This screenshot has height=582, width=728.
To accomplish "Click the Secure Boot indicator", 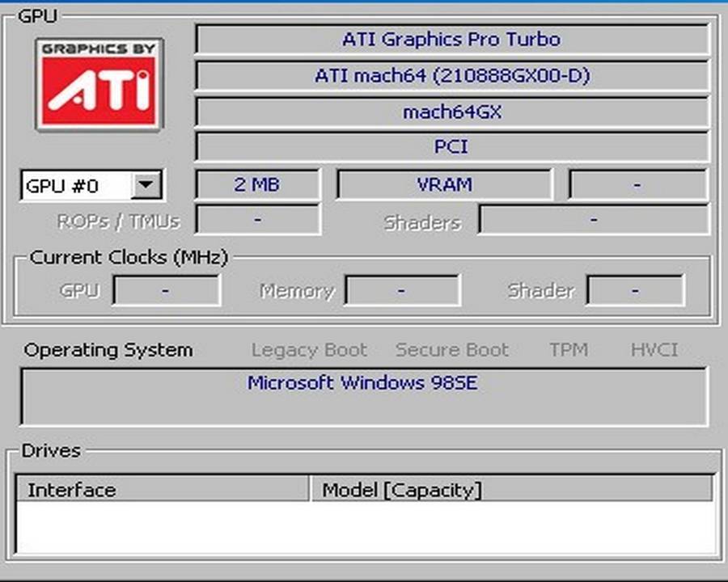I will (451, 350).
